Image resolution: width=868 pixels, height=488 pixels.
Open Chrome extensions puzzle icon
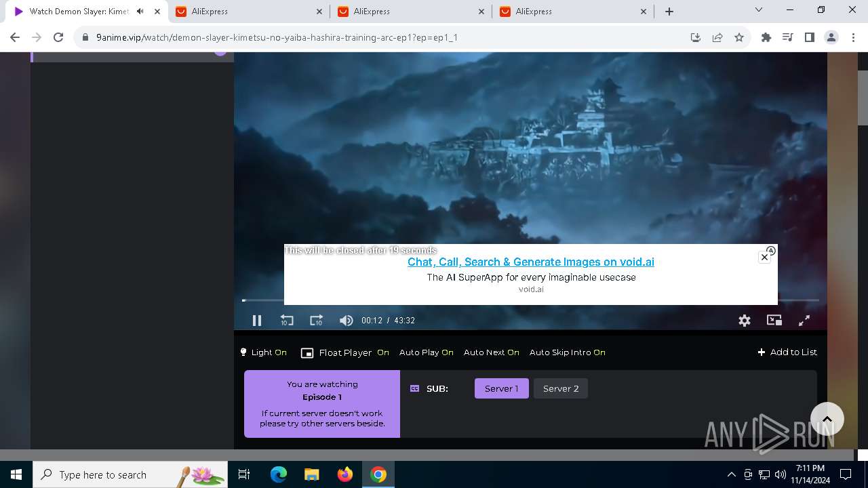click(x=766, y=38)
